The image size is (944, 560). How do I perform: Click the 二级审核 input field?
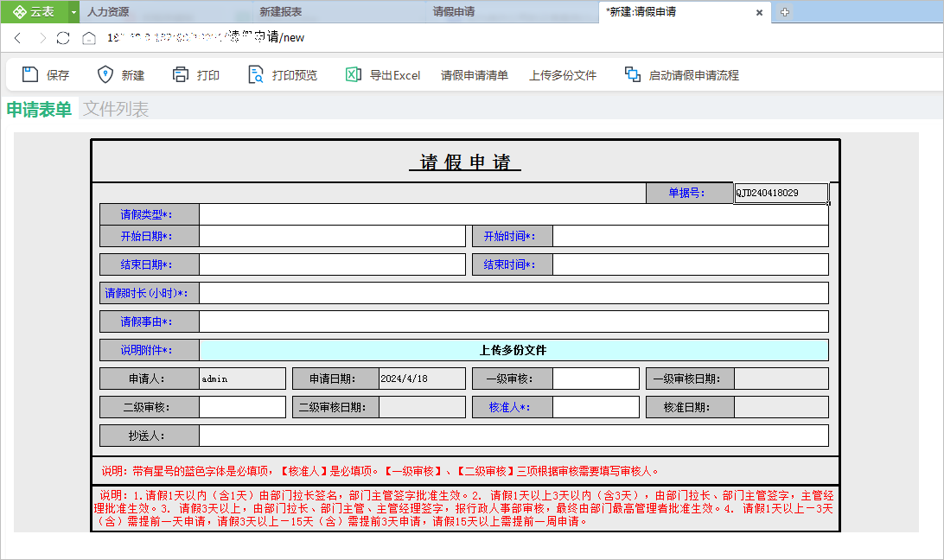(x=242, y=407)
